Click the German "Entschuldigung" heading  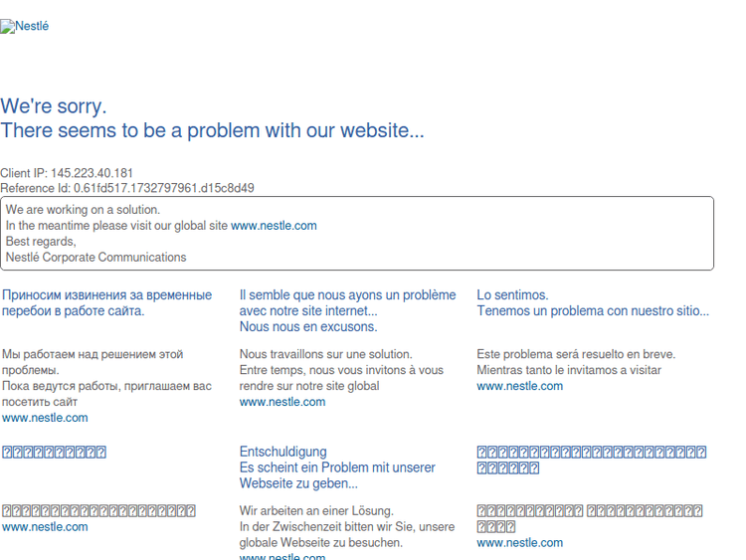pyautogui.click(x=282, y=452)
